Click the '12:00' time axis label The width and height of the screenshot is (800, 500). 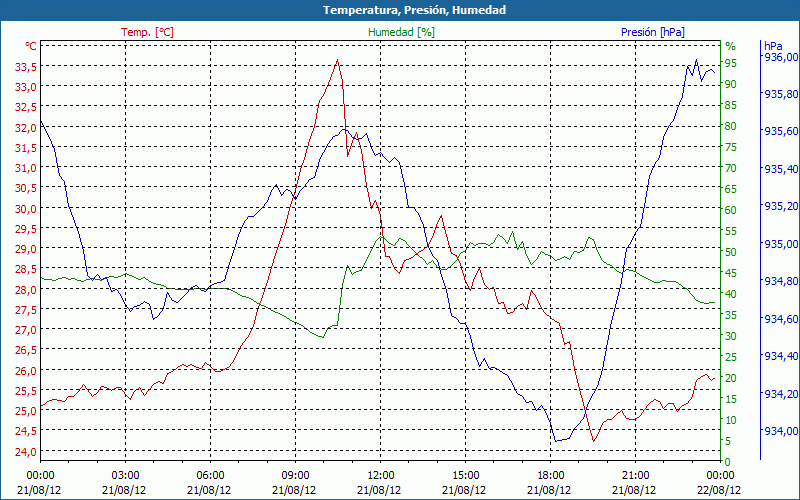(380, 476)
